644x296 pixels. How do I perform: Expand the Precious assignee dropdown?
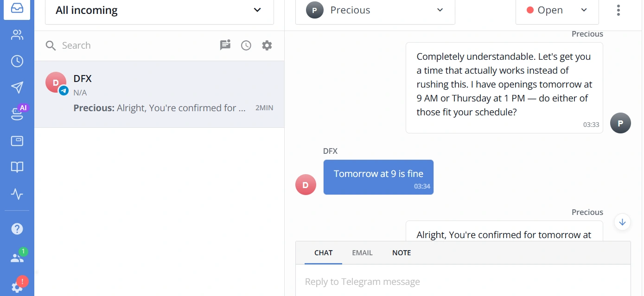point(375,11)
